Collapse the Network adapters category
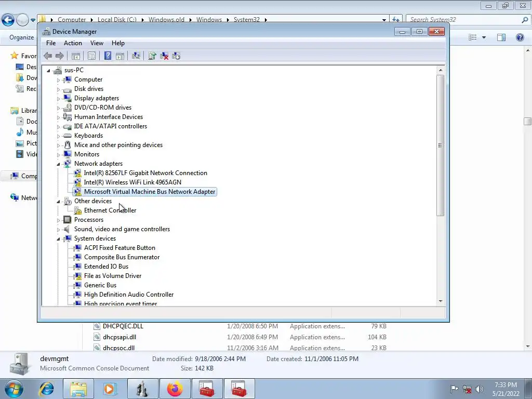 58,164
